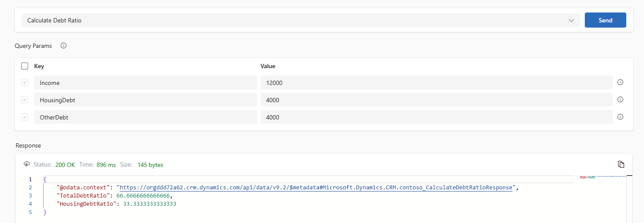Viewport: 644px width, 223px height.
Task: Click the OtherDebt key field
Action: [x=145, y=117]
